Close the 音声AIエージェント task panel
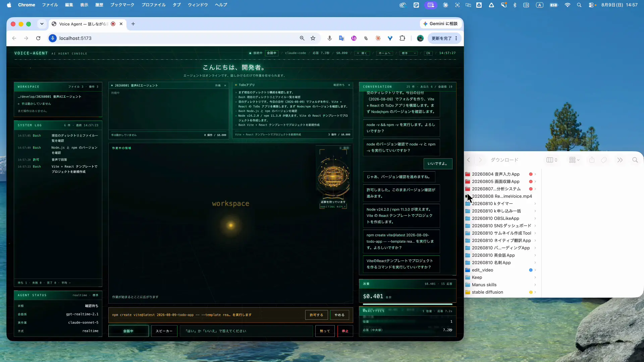This screenshot has height=362, width=644. (x=225, y=85)
